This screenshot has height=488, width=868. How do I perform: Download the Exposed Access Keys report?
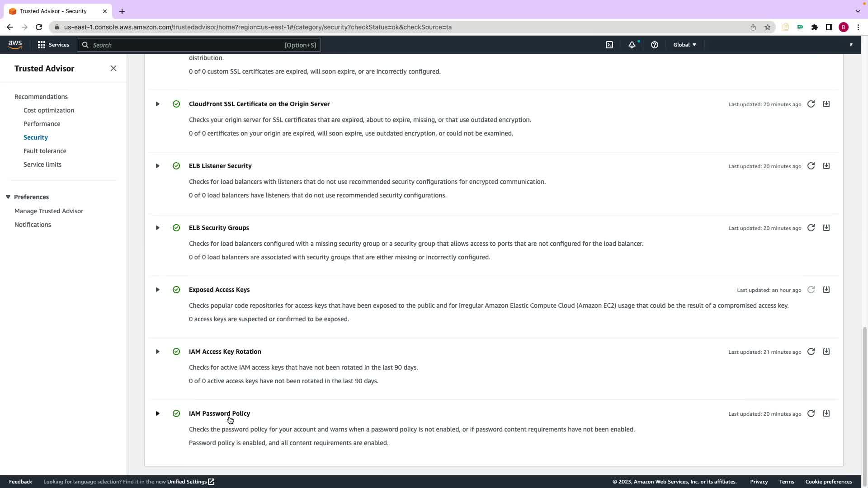(826, 290)
